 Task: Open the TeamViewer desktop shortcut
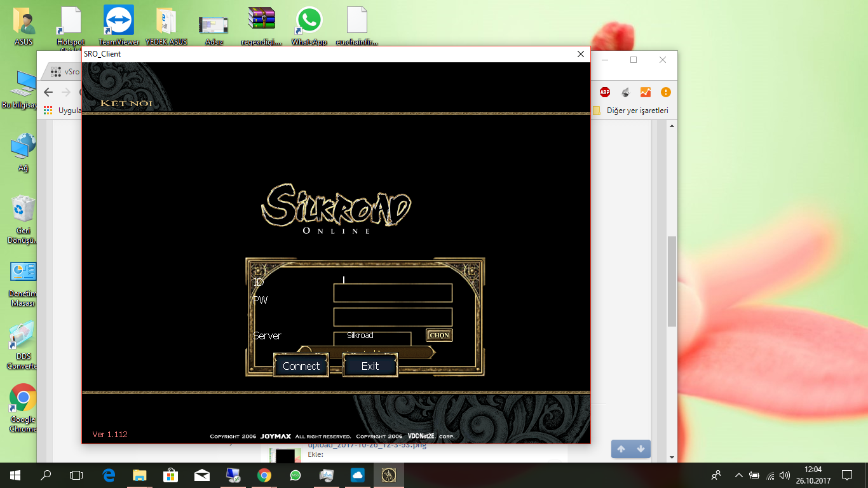pyautogui.click(x=119, y=26)
